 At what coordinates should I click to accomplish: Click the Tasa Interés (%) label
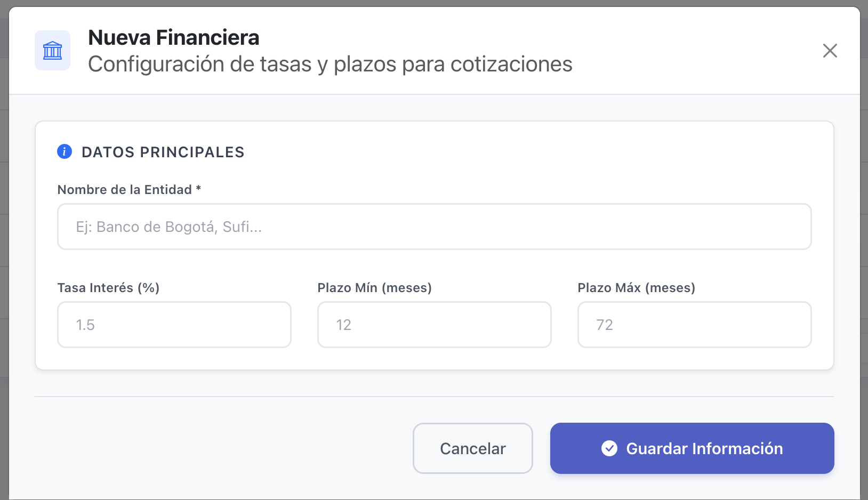point(108,288)
